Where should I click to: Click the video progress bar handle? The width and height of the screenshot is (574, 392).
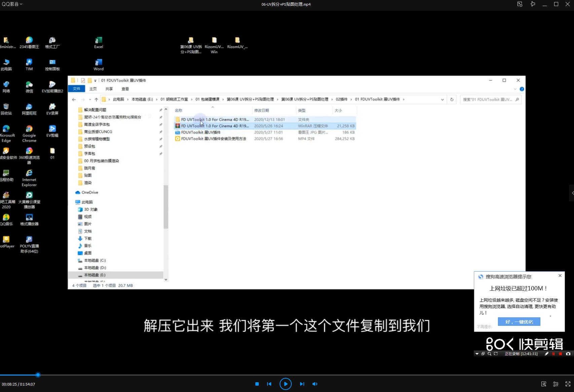pos(38,375)
